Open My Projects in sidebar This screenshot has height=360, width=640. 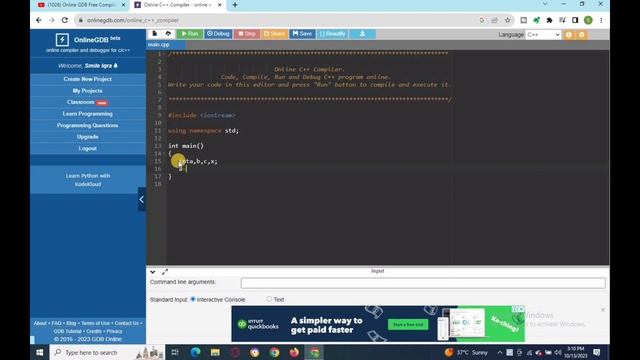[88, 91]
